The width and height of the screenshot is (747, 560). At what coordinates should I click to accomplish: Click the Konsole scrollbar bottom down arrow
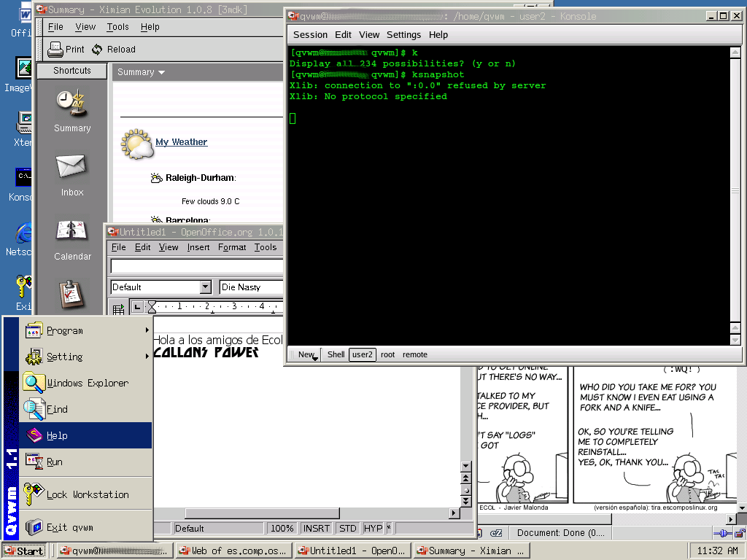[735, 340]
